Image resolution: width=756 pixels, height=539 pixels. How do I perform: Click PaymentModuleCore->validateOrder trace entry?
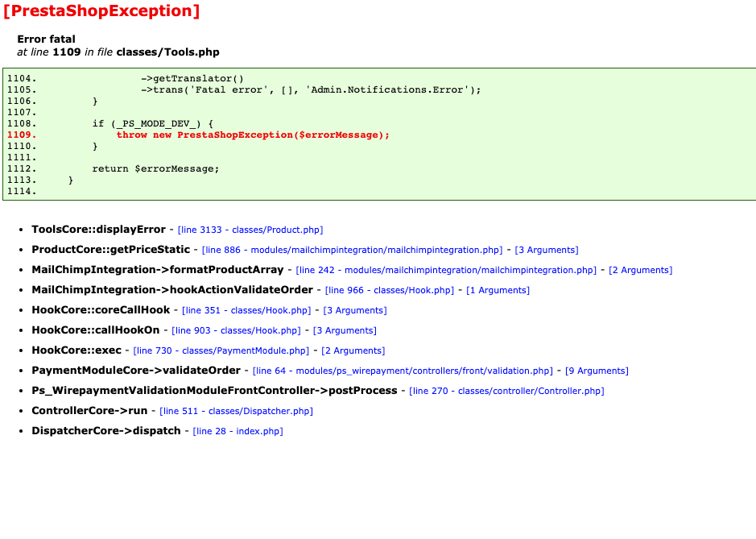pyautogui.click(x=136, y=370)
